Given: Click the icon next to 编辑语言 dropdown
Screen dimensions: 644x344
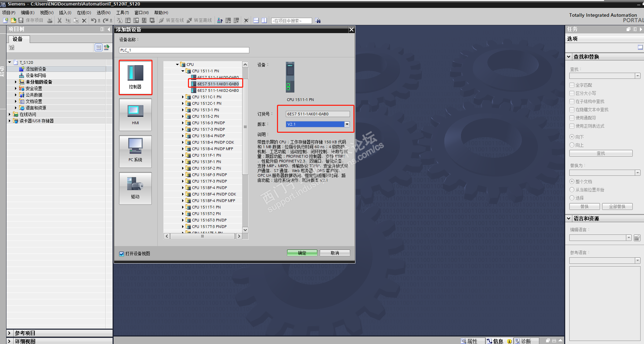Looking at the screenshot, I should [x=637, y=238].
